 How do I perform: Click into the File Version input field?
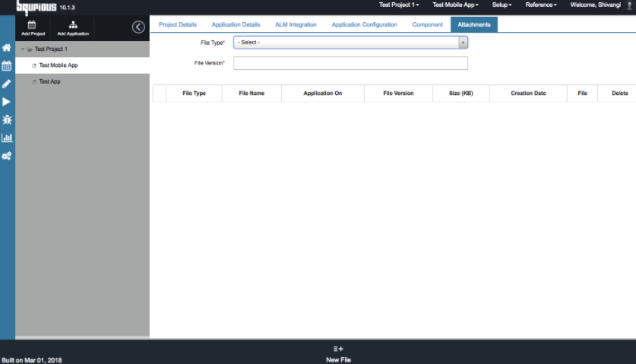click(350, 63)
